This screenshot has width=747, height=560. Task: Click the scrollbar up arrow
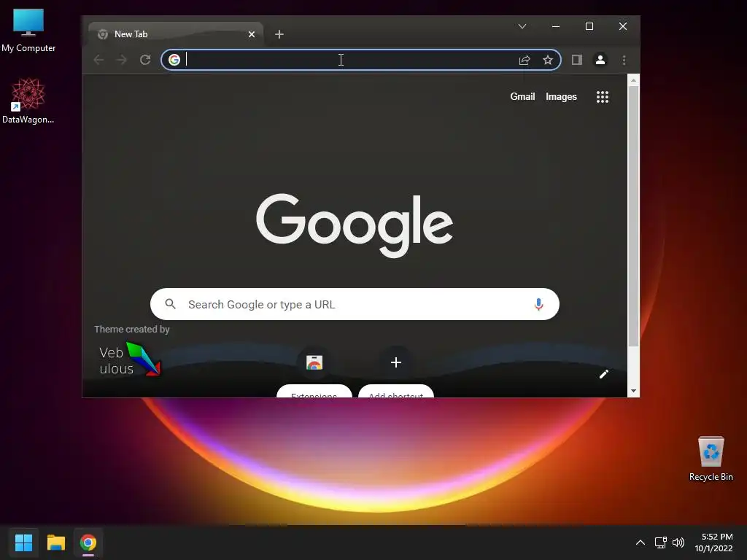pos(634,80)
